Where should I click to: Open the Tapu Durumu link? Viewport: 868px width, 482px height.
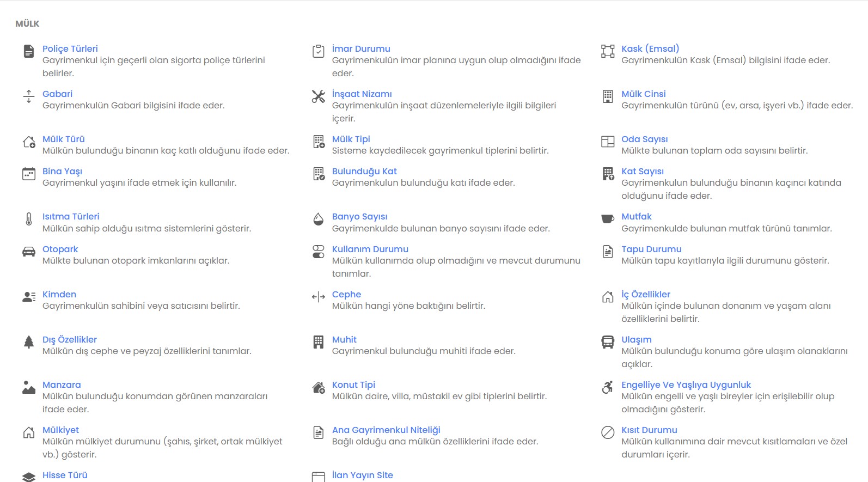(651, 249)
